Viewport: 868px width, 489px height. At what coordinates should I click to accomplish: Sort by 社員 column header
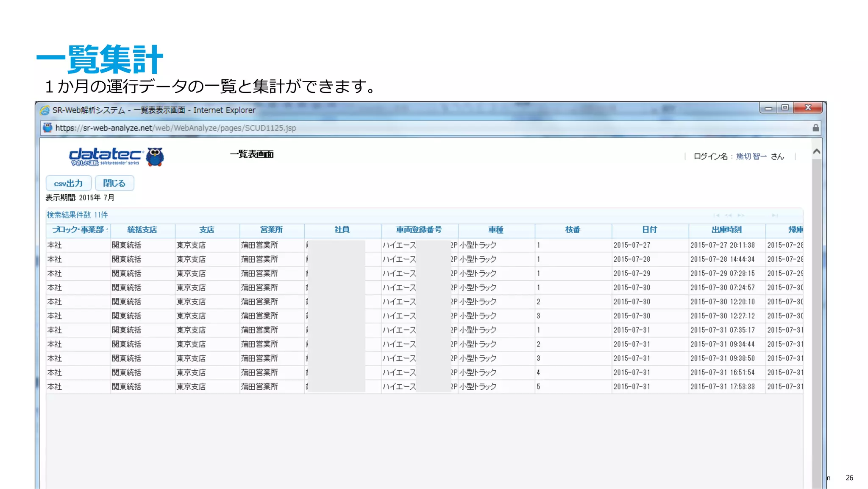click(342, 230)
